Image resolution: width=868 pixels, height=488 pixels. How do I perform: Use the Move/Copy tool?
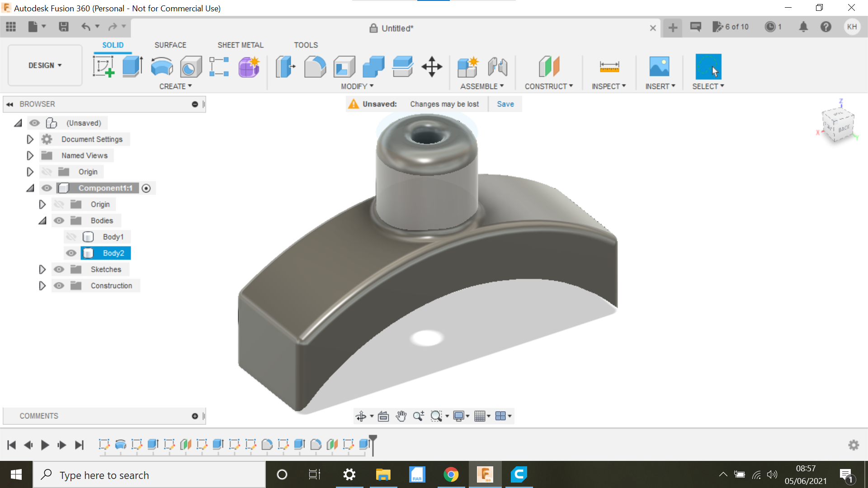pos(432,66)
